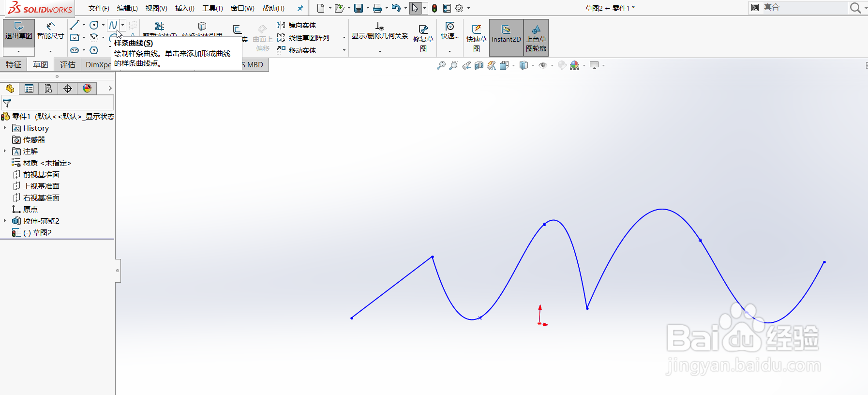
Task: Click the Print icon
Action: click(377, 8)
